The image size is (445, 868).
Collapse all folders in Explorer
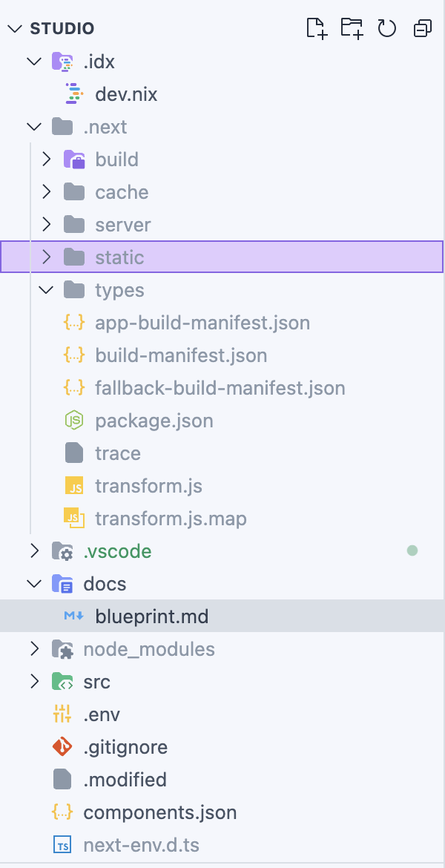pos(423,29)
